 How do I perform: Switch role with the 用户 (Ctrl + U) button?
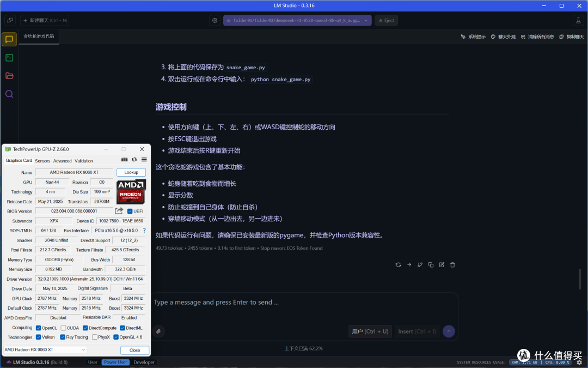tap(370, 331)
